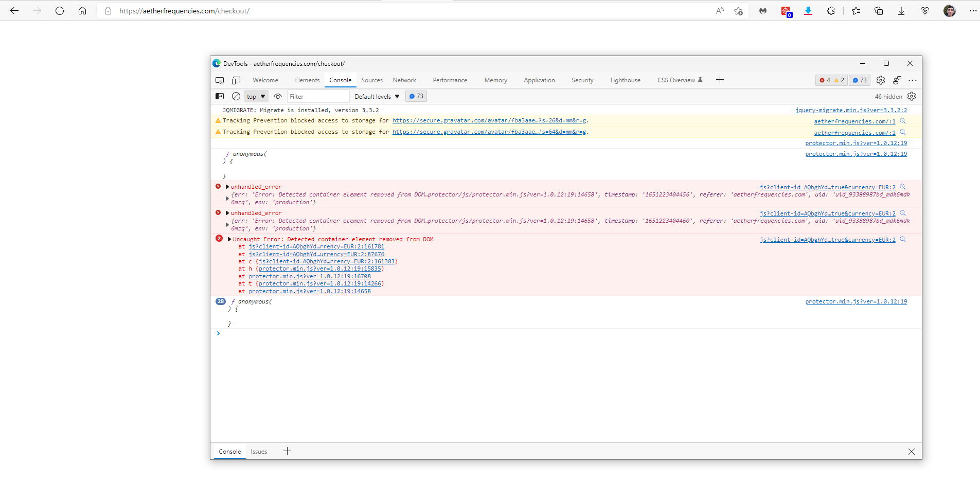Viewport: 980px width, 501px height.
Task: Open the browser home page
Action: (82, 11)
